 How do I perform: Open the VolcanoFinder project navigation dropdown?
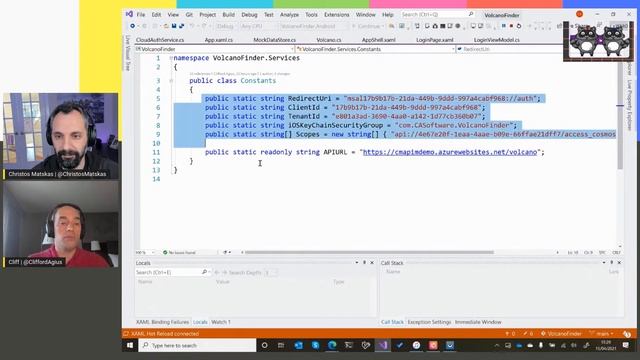pyautogui.click(x=214, y=49)
